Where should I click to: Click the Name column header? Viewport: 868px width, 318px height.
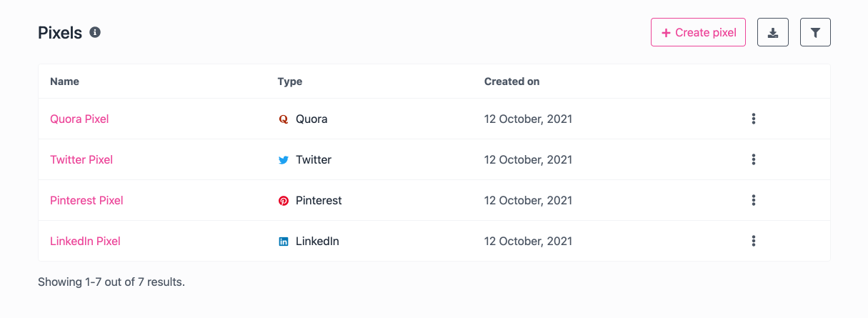(64, 81)
